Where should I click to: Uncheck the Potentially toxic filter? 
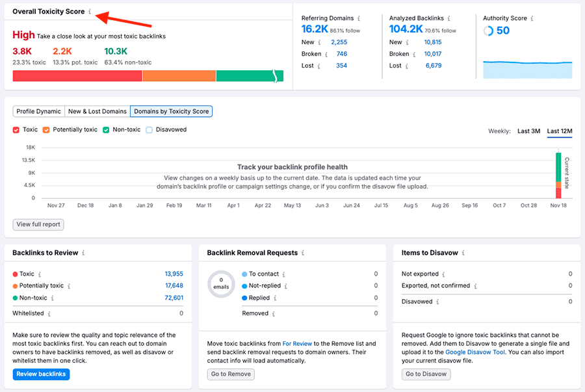[45, 129]
